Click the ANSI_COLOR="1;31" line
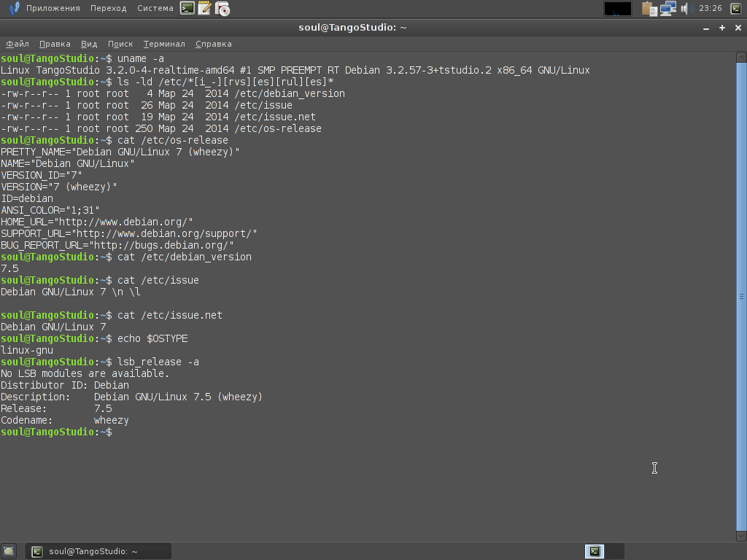Image resolution: width=747 pixels, height=560 pixels. point(50,211)
